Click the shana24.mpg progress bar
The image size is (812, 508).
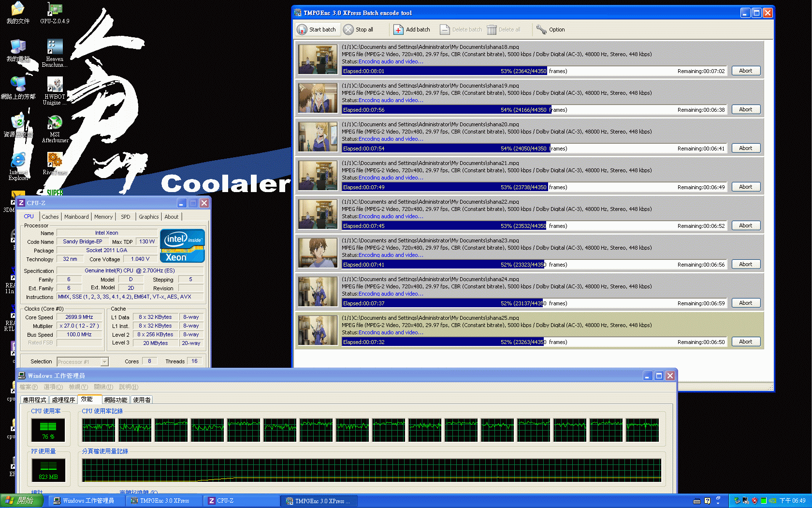pyautogui.click(x=534, y=303)
